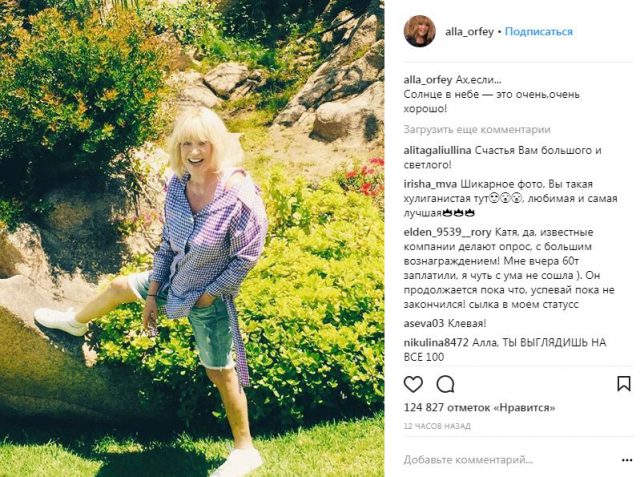Open alla_orfey username in the caption
The image size is (640, 477).
pyautogui.click(x=428, y=80)
